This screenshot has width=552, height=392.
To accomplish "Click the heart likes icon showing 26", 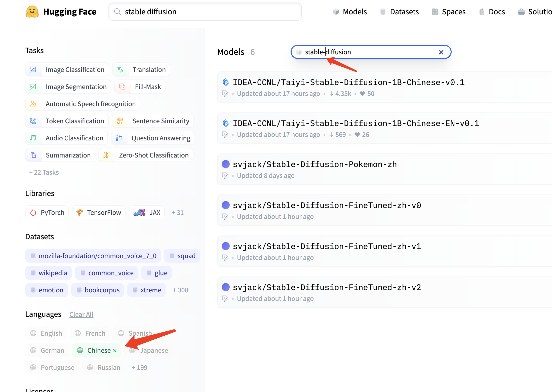I will tap(357, 135).
